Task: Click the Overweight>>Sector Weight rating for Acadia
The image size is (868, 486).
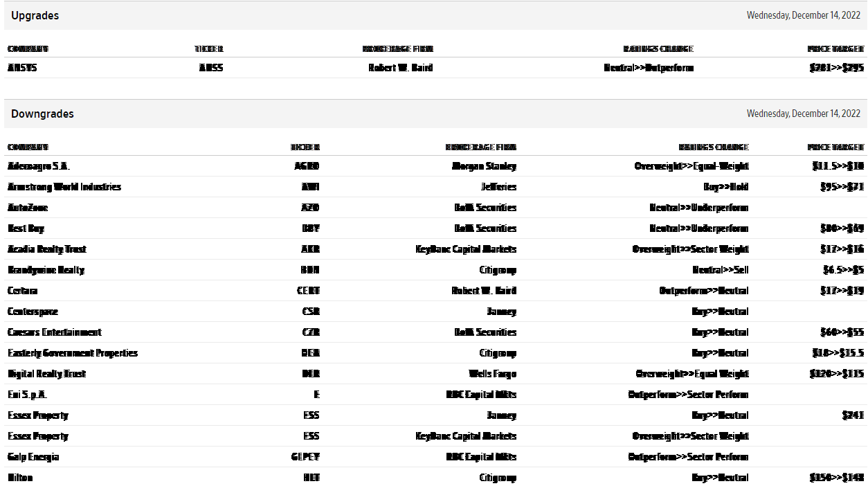Action: click(691, 249)
